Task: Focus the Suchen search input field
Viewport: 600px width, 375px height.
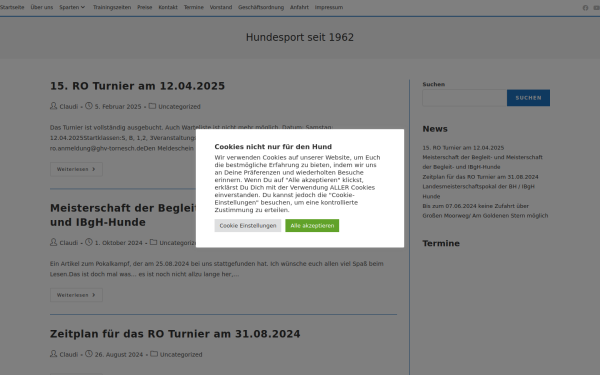Action: point(465,98)
